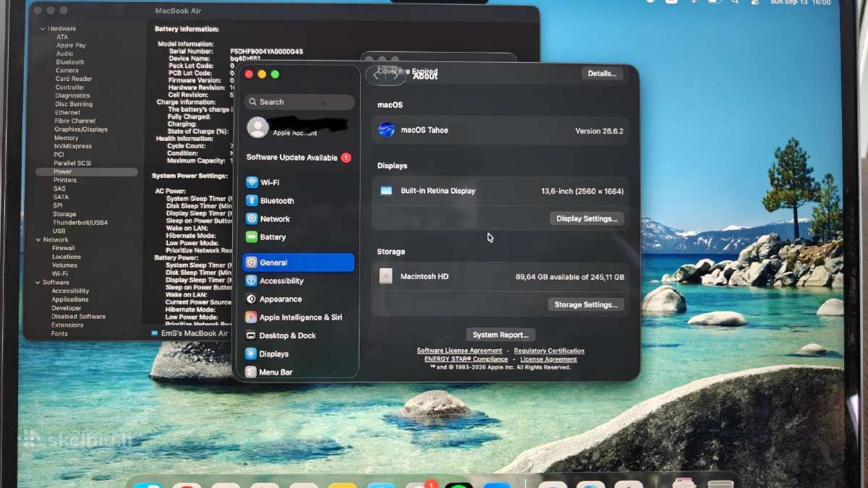The height and width of the screenshot is (488, 868).
Task: Select Bluetooth in System Information Hardware list
Action: pyautogui.click(x=70, y=62)
